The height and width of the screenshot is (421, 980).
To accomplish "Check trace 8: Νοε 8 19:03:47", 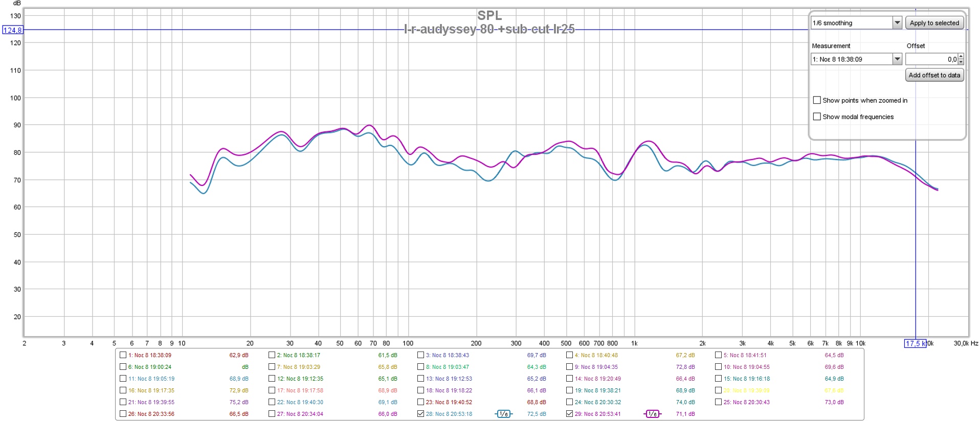I will coord(420,367).
